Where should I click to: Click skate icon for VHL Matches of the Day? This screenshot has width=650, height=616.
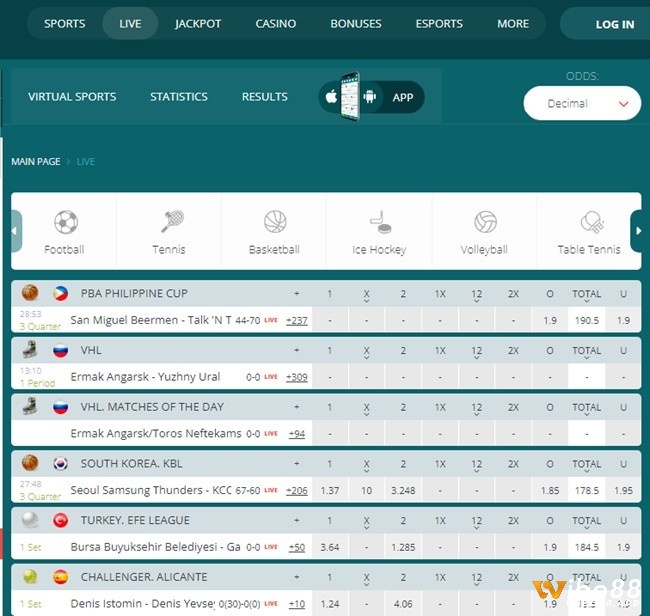(x=30, y=406)
